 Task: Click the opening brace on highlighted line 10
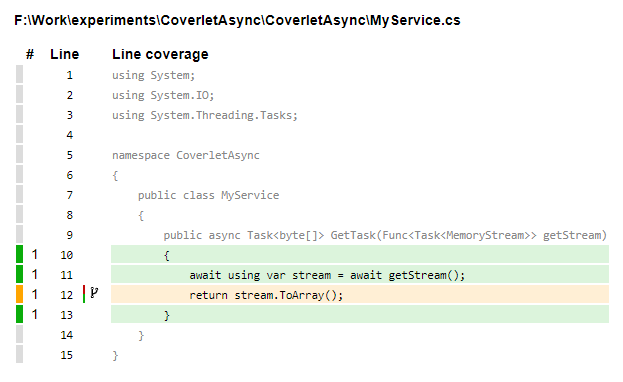pyautogui.click(x=166, y=255)
